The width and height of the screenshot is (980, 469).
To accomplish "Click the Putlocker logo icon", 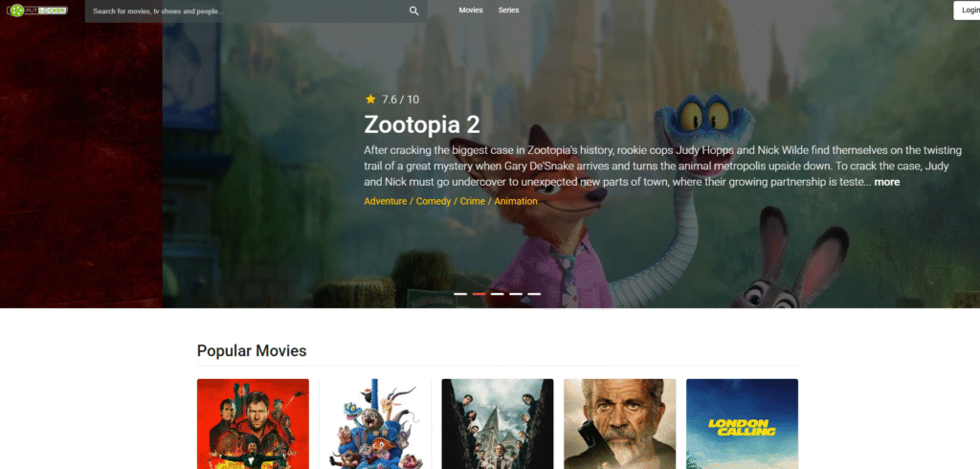I will coord(37,11).
